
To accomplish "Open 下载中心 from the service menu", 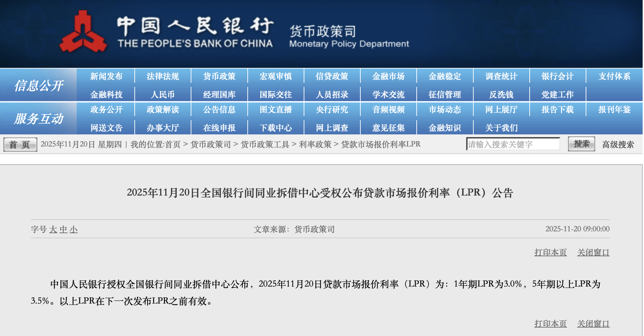I will (x=276, y=128).
